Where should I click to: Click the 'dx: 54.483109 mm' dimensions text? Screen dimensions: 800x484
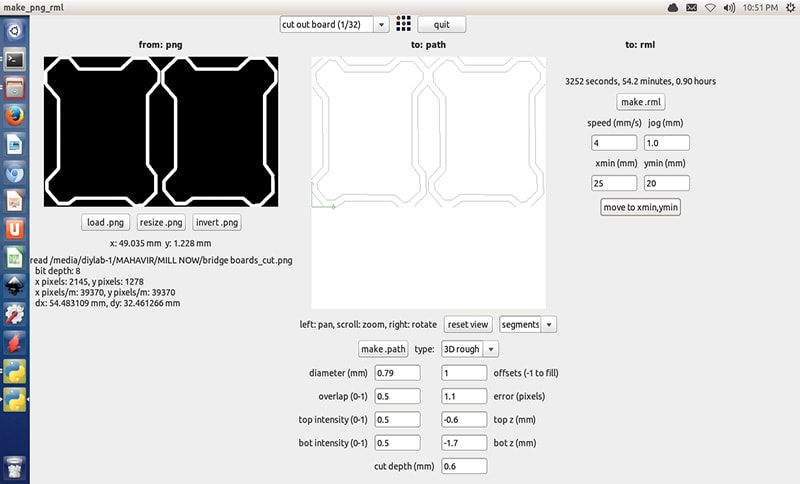(107, 303)
